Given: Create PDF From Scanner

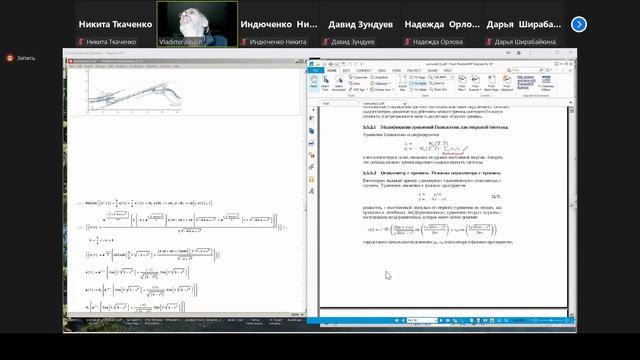Looking at the screenshot, I should tap(475, 83).
